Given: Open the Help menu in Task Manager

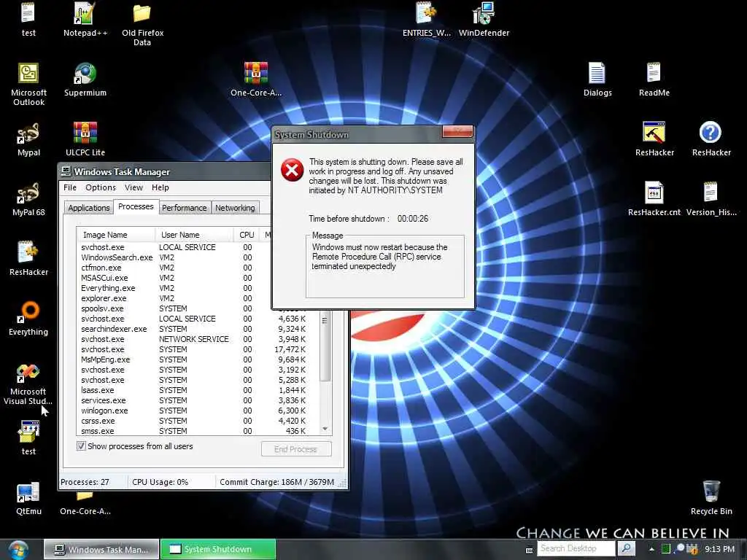Looking at the screenshot, I should (160, 187).
